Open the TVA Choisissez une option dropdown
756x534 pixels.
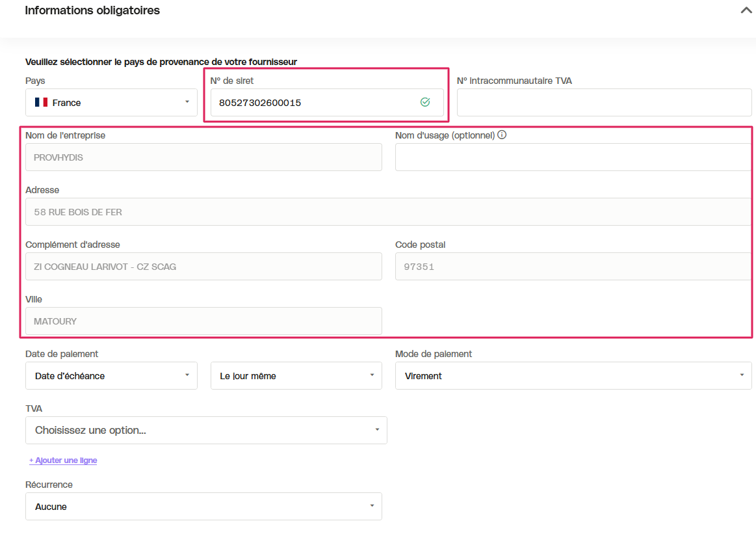(206, 431)
